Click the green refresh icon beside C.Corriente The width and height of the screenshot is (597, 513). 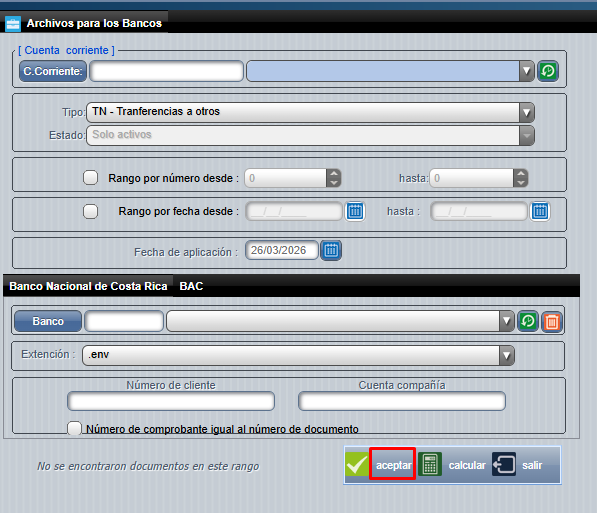548,71
